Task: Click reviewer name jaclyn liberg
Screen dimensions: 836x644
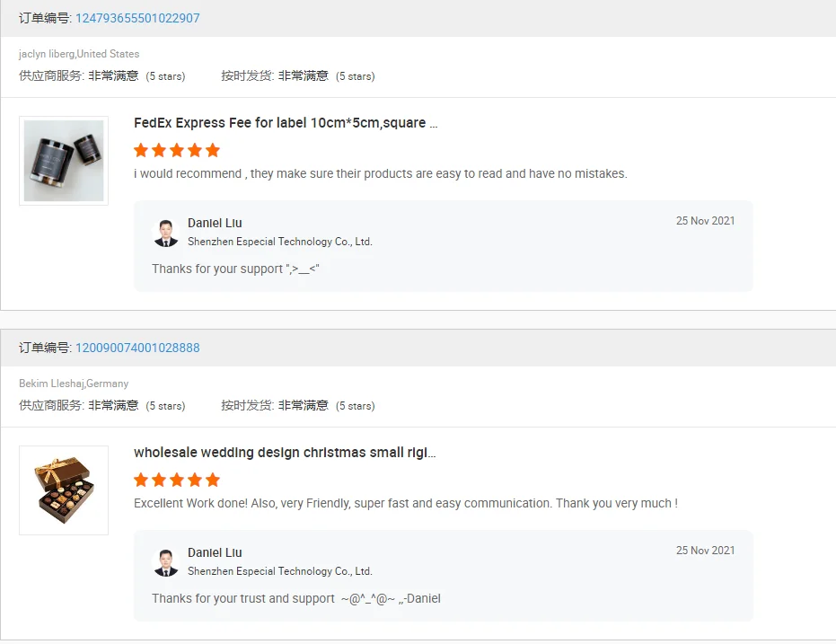Action: (x=47, y=54)
